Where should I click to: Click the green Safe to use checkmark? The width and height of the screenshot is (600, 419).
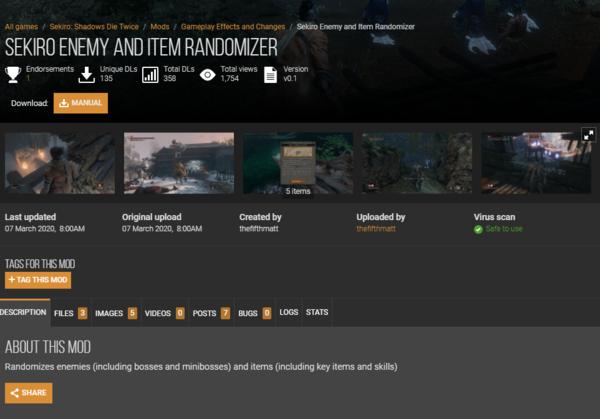click(478, 229)
